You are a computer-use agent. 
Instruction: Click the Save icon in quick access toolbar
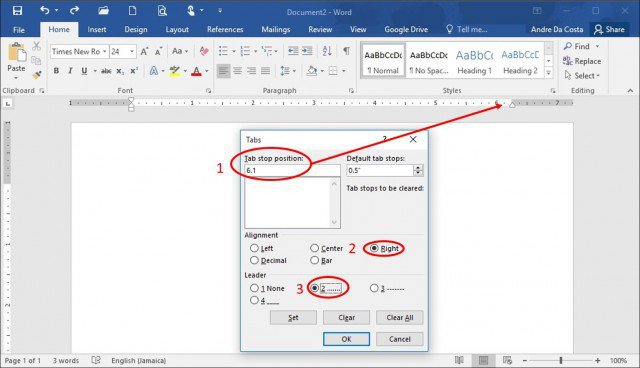(17, 11)
